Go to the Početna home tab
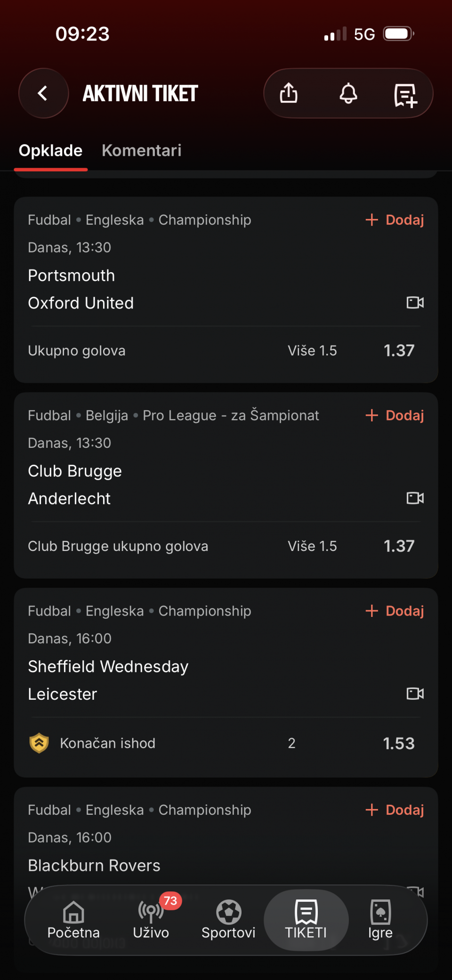This screenshot has height=980, width=452. 73,920
